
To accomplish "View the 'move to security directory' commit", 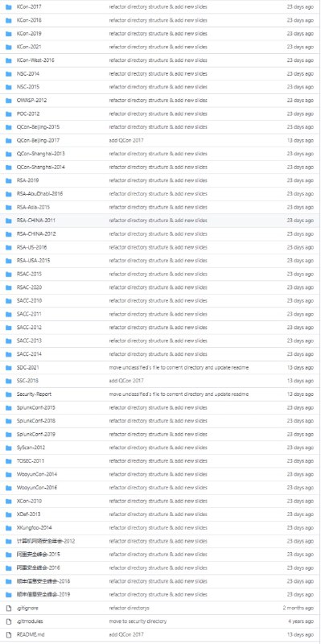I will coord(138,621).
